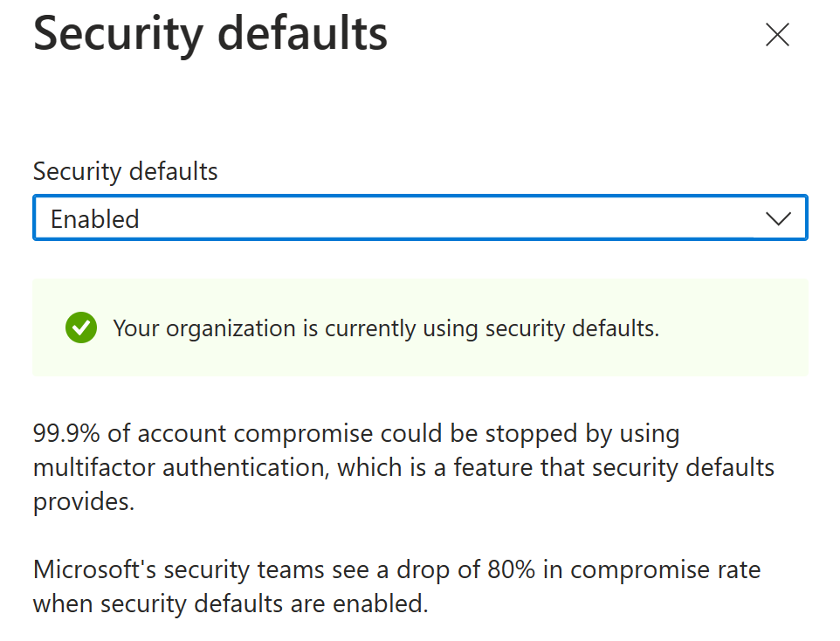Click the green success checkmark icon

click(x=80, y=328)
